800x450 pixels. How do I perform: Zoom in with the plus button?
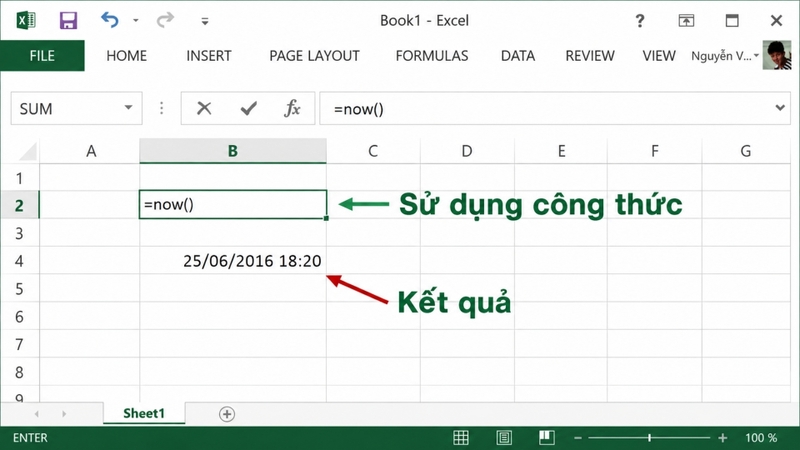pos(722,438)
